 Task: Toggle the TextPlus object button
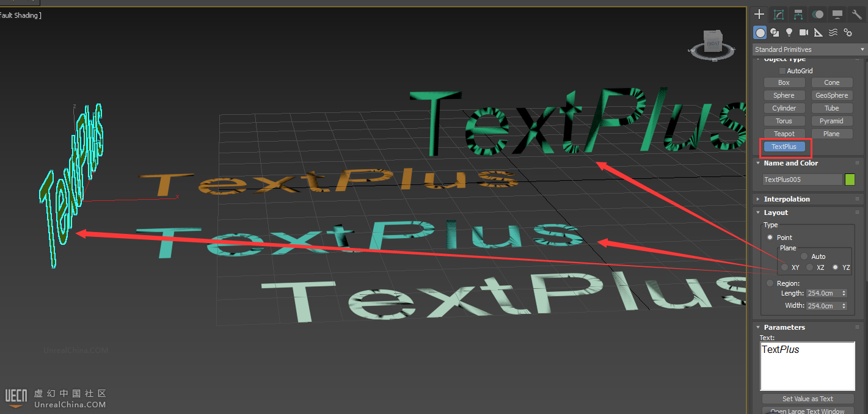tap(784, 147)
